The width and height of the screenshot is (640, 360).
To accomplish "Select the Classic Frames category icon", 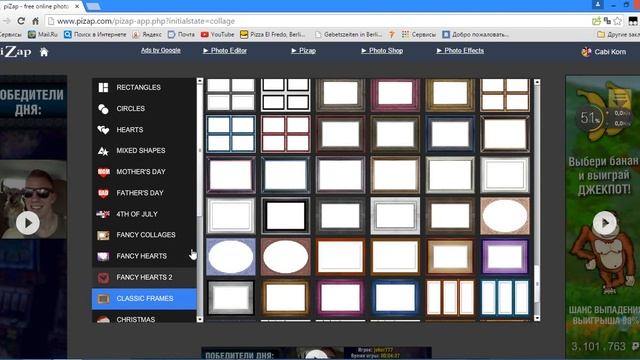I will [x=103, y=299].
